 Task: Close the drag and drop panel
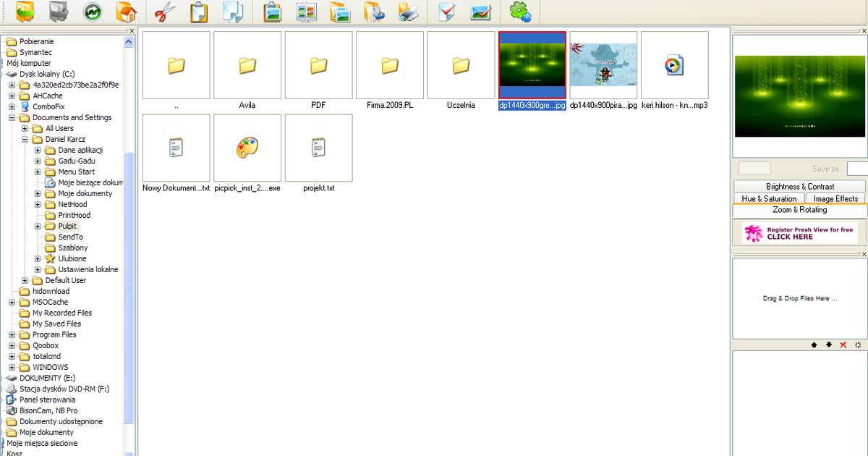[x=864, y=254]
